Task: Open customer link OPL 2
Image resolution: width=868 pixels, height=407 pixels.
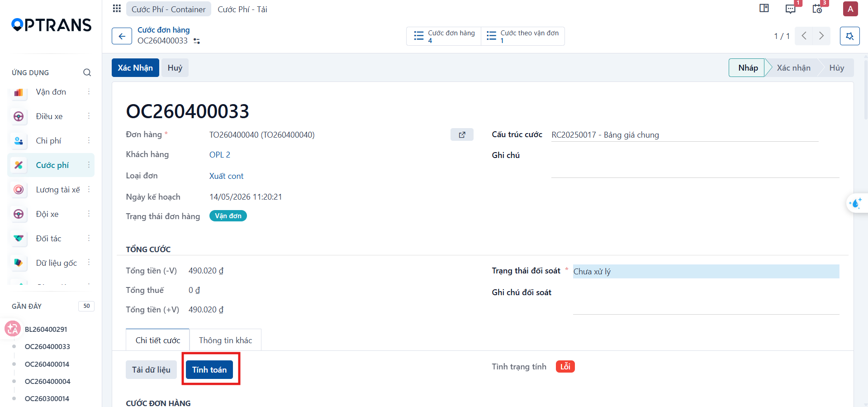Action: click(219, 155)
